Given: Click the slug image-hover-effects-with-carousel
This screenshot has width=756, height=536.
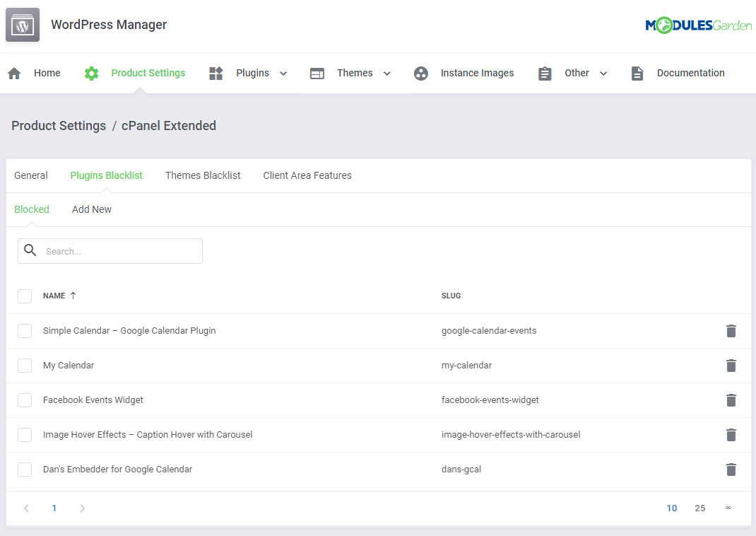Looking at the screenshot, I should [511, 435].
